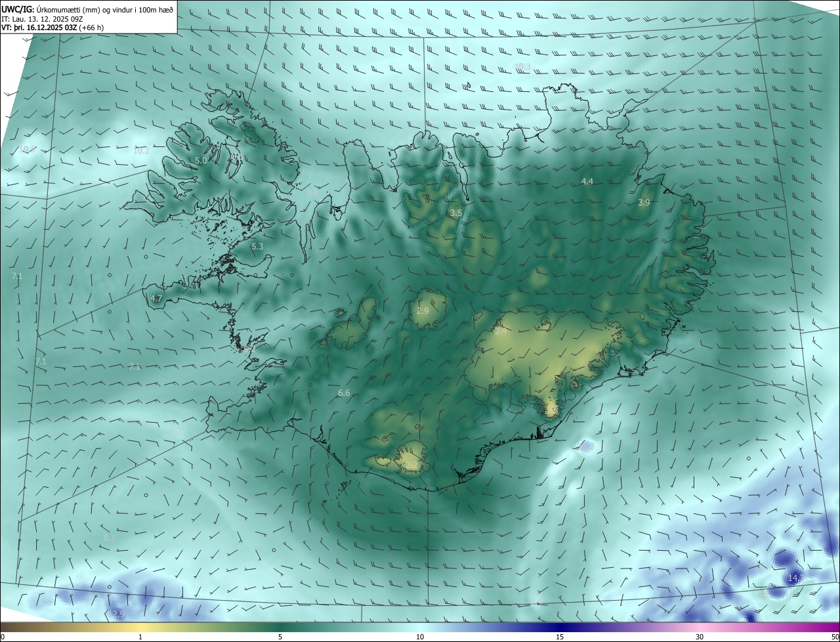This screenshot has width=840, height=642.
Task: Click the 5.3 value label on the map
Action: coord(257,247)
